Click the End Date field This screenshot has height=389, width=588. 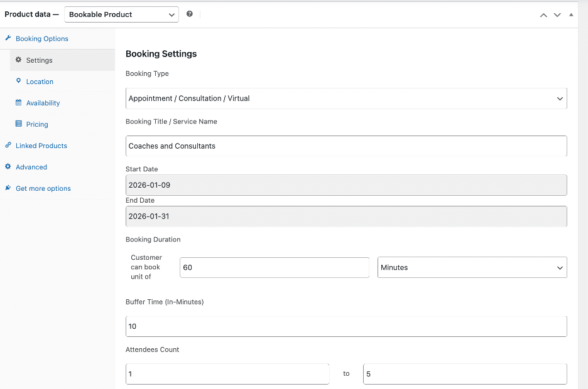click(346, 216)
